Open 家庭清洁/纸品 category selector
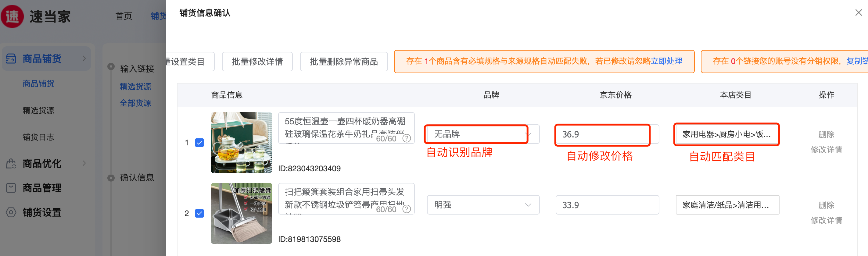 727,205
